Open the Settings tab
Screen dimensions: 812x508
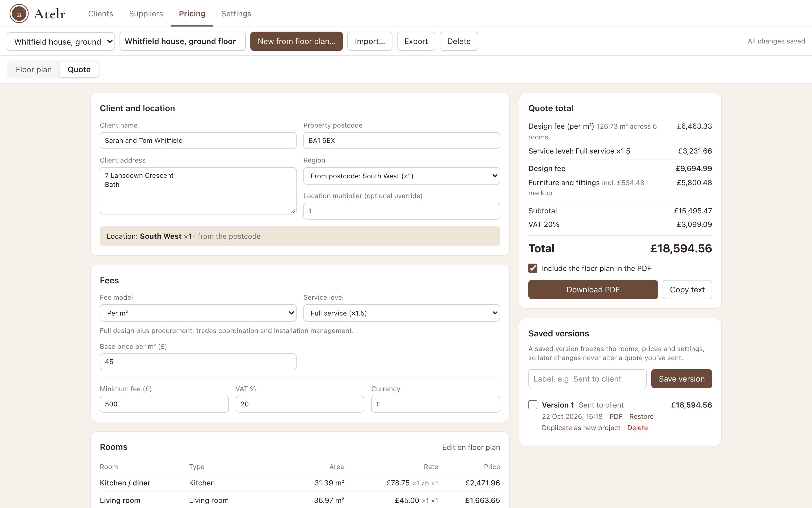point(236,14)
